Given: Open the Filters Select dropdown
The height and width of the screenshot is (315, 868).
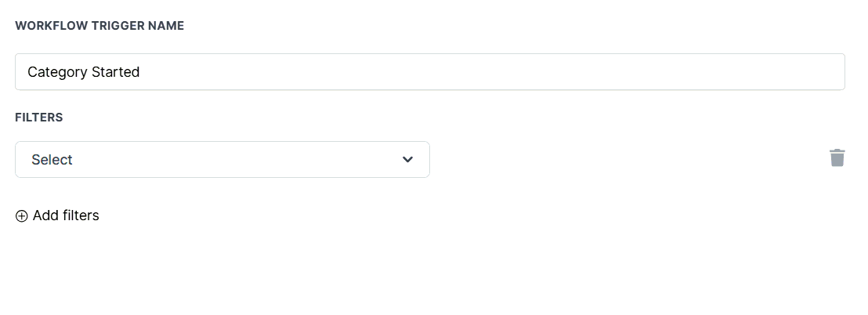Looking at the screenshot, I should [x=222, y=160].
